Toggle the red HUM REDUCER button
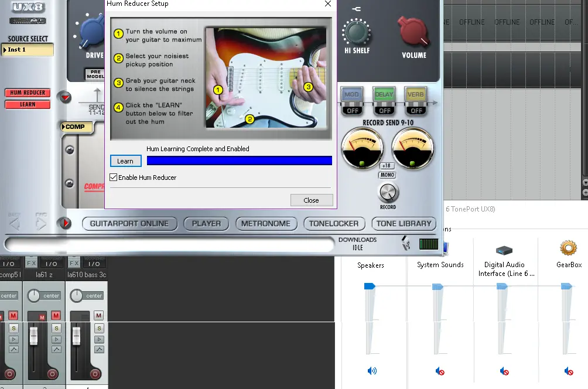The height and width of the screenshot is (389, 588). click(28, 93)
